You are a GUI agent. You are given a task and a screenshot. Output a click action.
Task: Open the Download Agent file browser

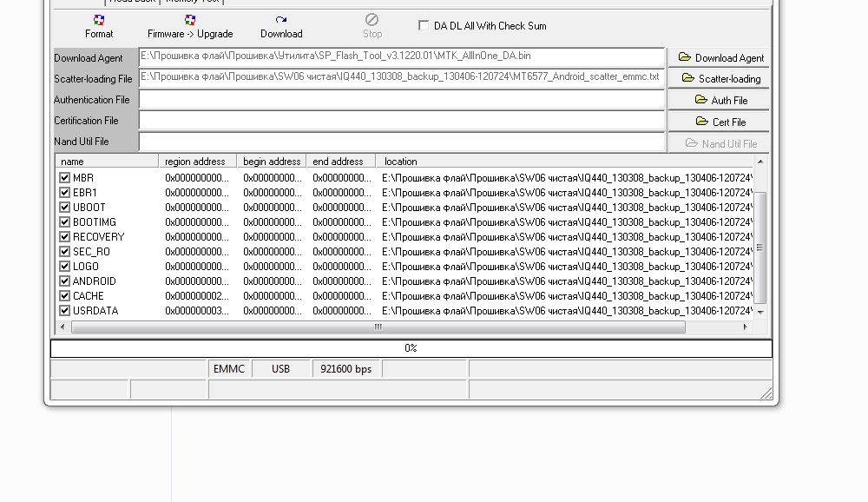tap(720, 57)
